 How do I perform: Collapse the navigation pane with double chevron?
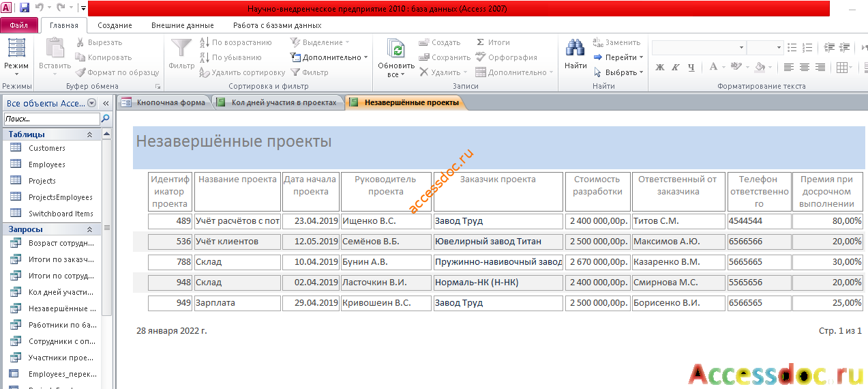[106, 103]
